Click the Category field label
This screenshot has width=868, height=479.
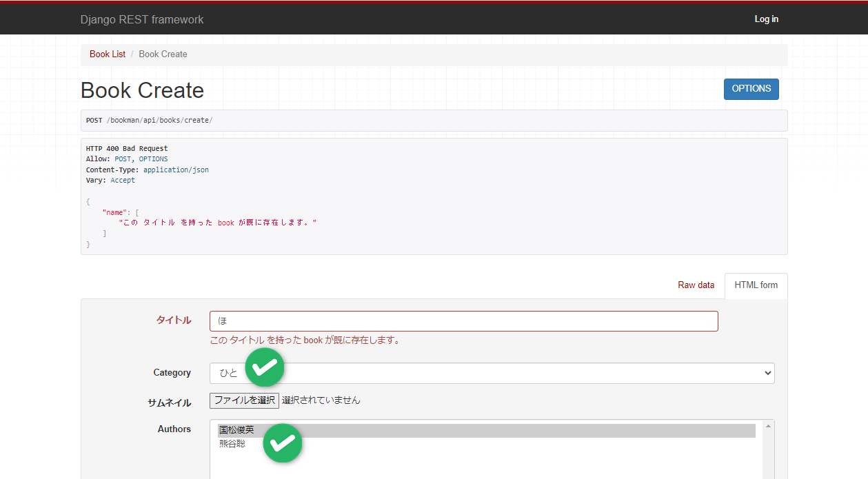pos(172,373)
